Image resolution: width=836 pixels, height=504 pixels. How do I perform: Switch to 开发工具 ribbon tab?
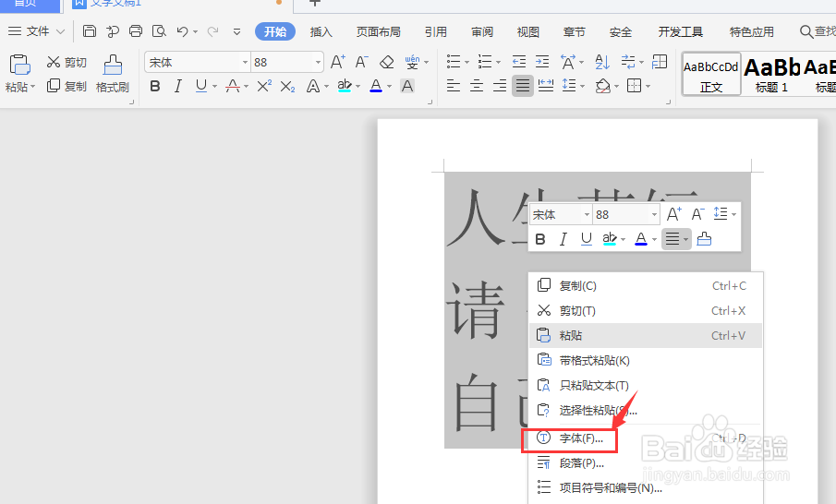point(680,32)
